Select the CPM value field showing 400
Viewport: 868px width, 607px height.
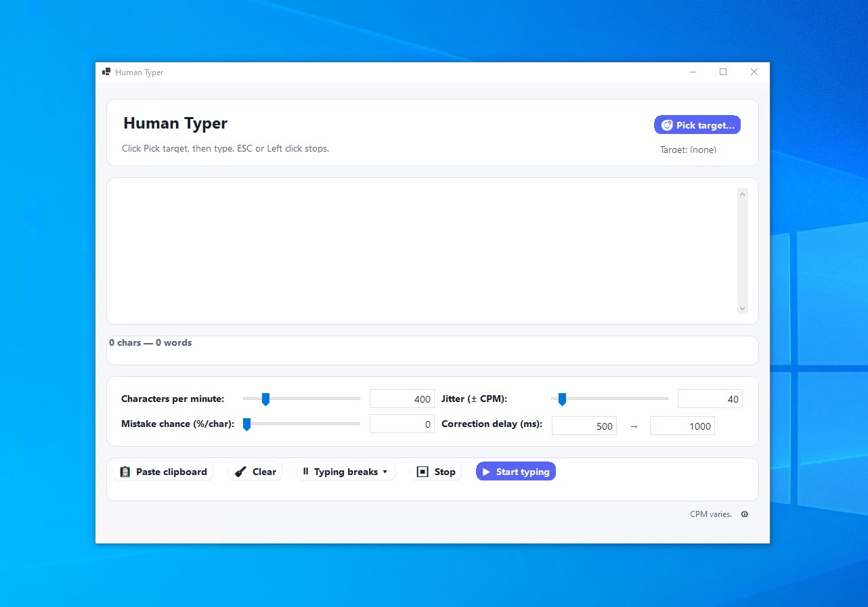(x=401, y=399)
